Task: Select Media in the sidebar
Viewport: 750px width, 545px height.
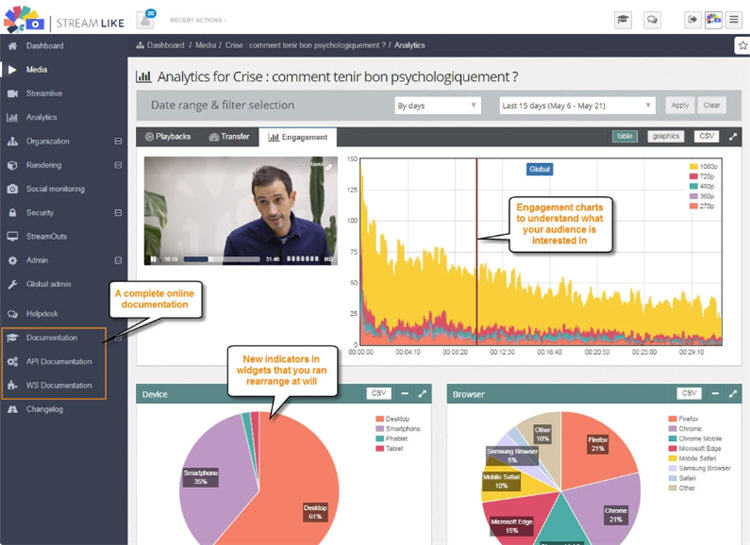Action: (36, 69)
